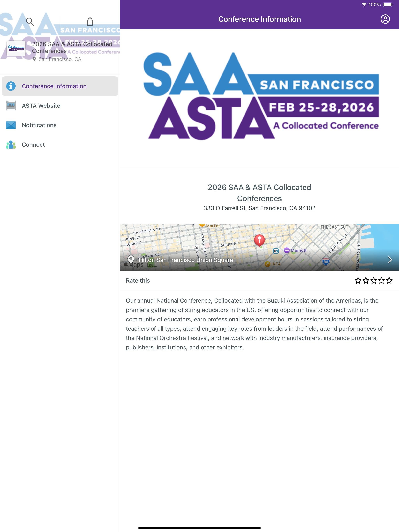Tap the location pin beside Hilton label
Viewport: 399px width, 532px height.
131,260
